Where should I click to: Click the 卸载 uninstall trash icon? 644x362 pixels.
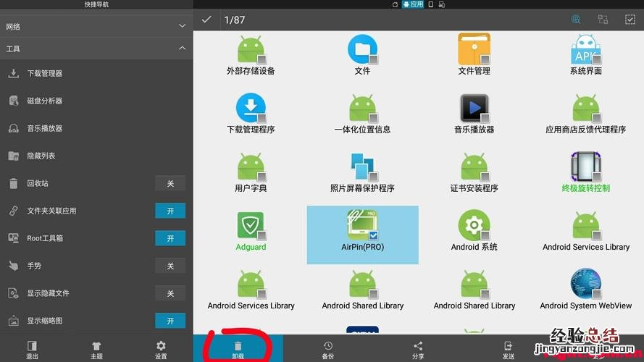(x=238, y=346)
